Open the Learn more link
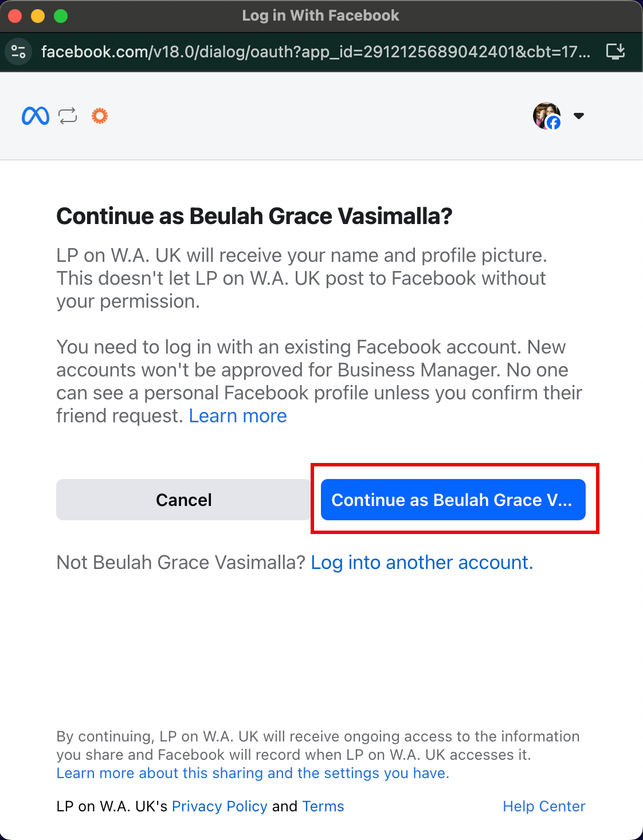This screenshot has height=840, width=643. (238, 416)
